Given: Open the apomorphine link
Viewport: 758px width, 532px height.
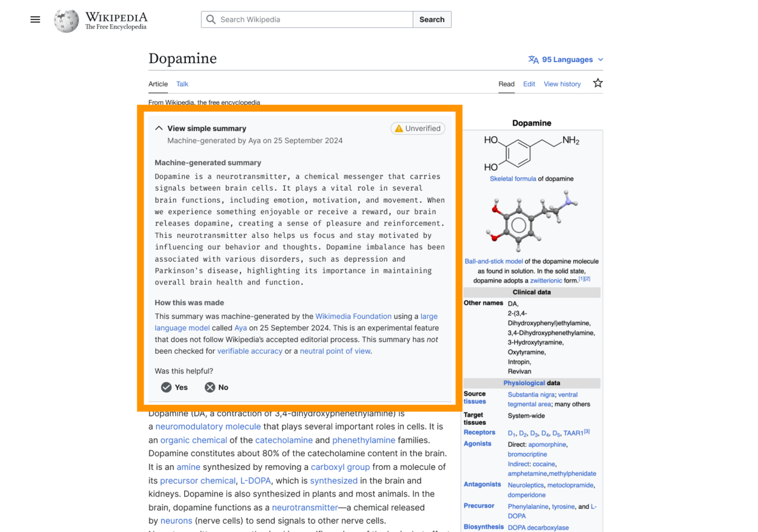Looking at the screenshot, I should (547, 444).
